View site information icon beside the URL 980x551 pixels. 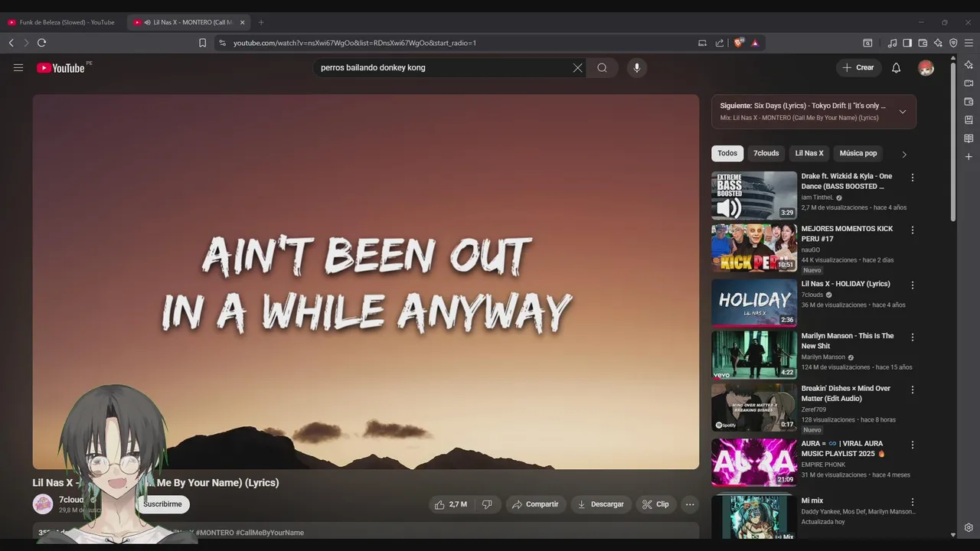coord(222,43)
